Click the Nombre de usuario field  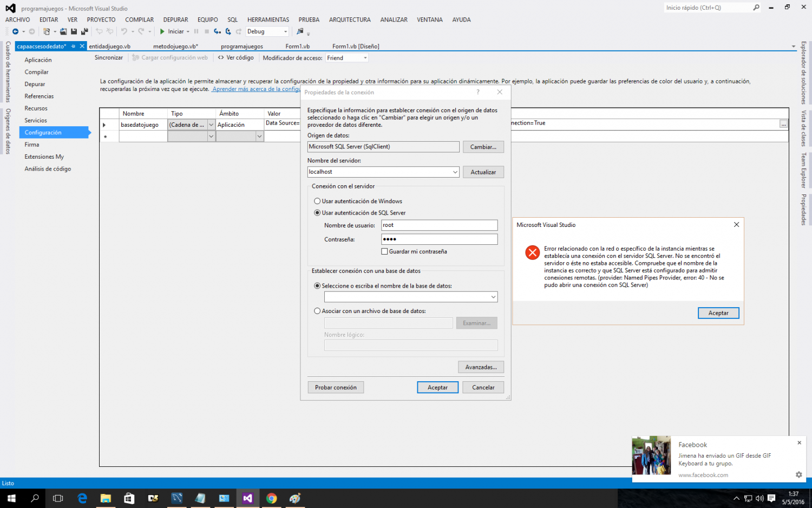[439, 225]
